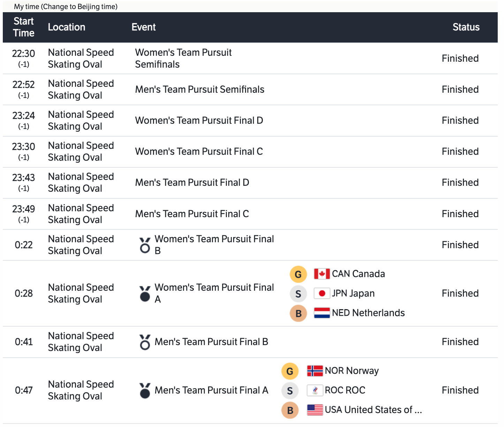Viewport: 504px width, 427px height.
Task: Click the United States flag icon
Action: click(x=315, y=410)
